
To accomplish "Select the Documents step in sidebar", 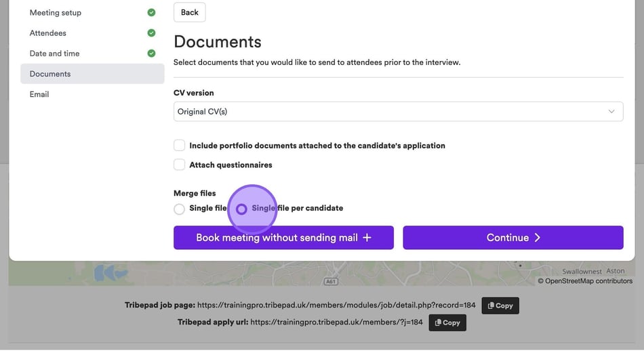I will (50, 74).
